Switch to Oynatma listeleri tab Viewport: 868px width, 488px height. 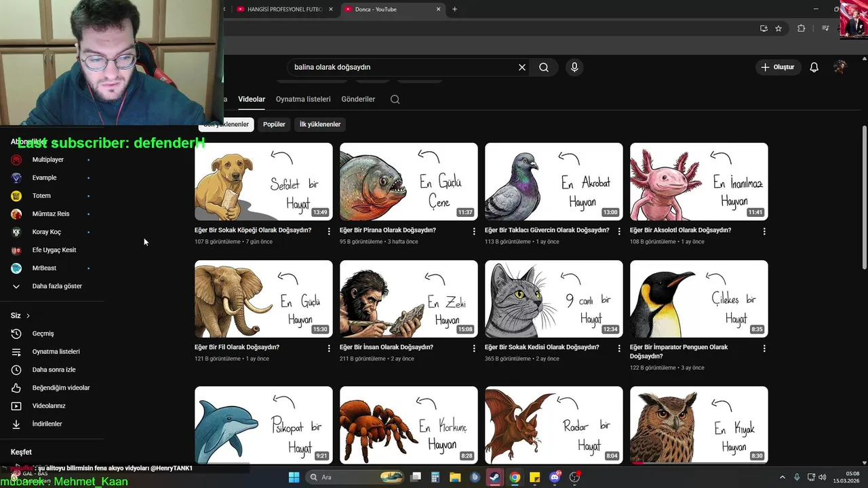[x=303, y=99]
